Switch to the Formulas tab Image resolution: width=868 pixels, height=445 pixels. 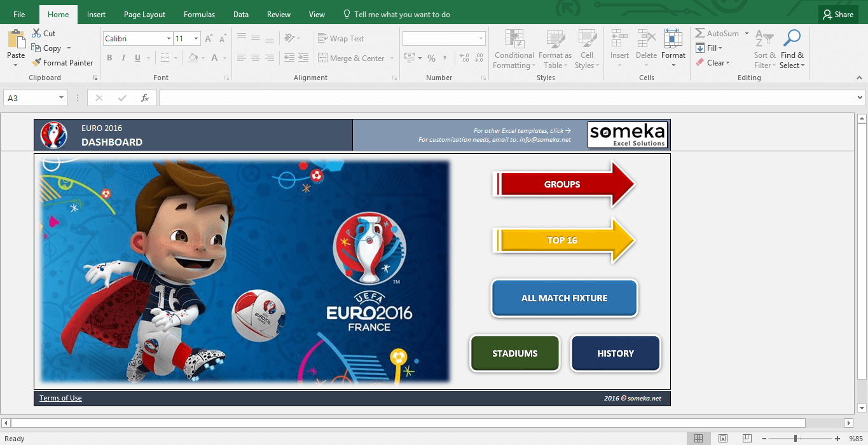click(199, 14)
